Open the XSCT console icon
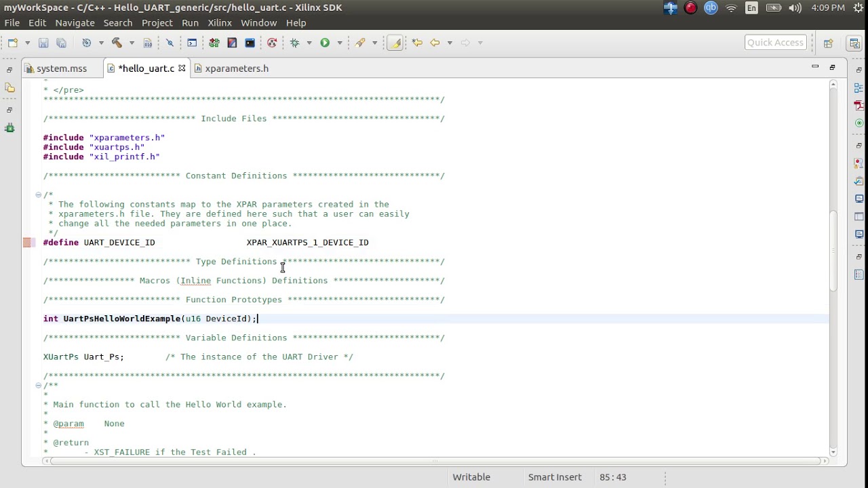Screen dimensions: 868x488 point(250,43)
